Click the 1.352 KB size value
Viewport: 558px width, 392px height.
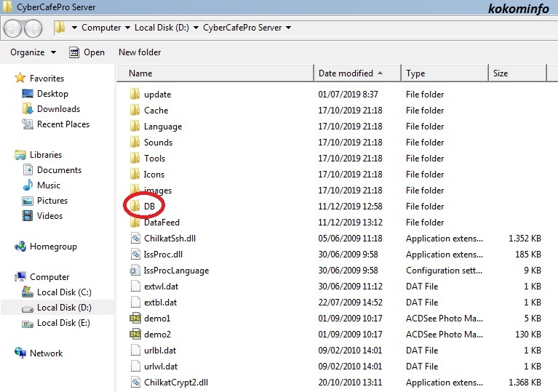[525, 239]
